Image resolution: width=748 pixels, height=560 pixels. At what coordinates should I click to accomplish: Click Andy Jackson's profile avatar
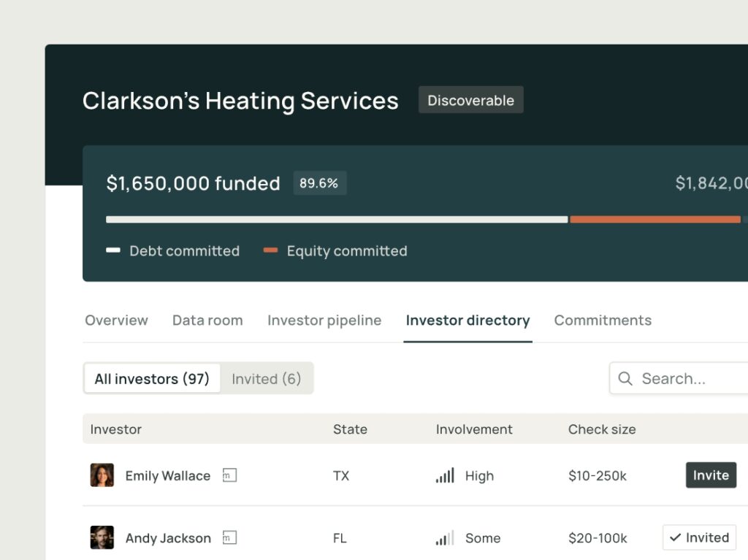[102, 538]
